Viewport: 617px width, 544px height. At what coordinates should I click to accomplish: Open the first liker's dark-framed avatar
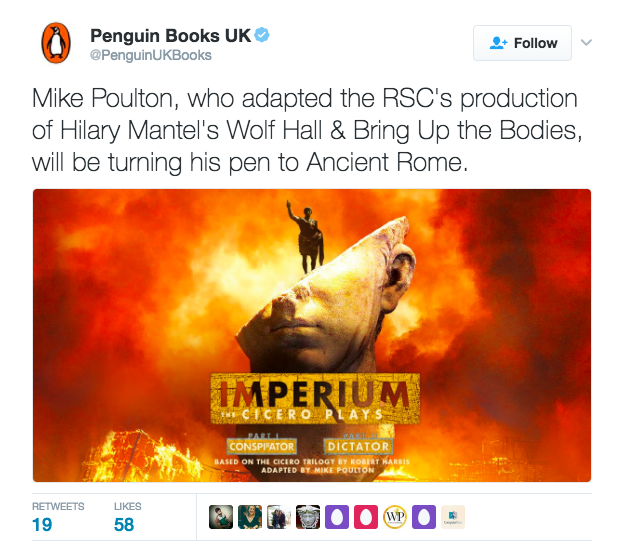[x=221, y=517]
